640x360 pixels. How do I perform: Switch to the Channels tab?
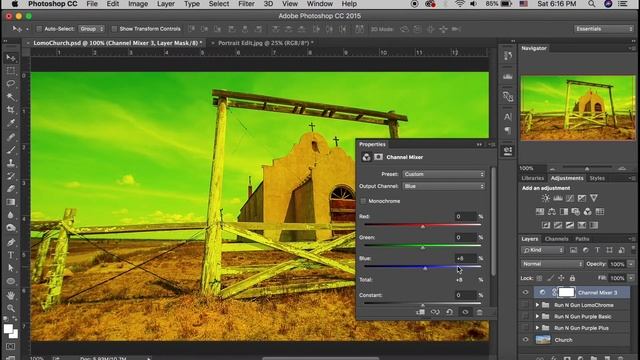click(556, 239)
